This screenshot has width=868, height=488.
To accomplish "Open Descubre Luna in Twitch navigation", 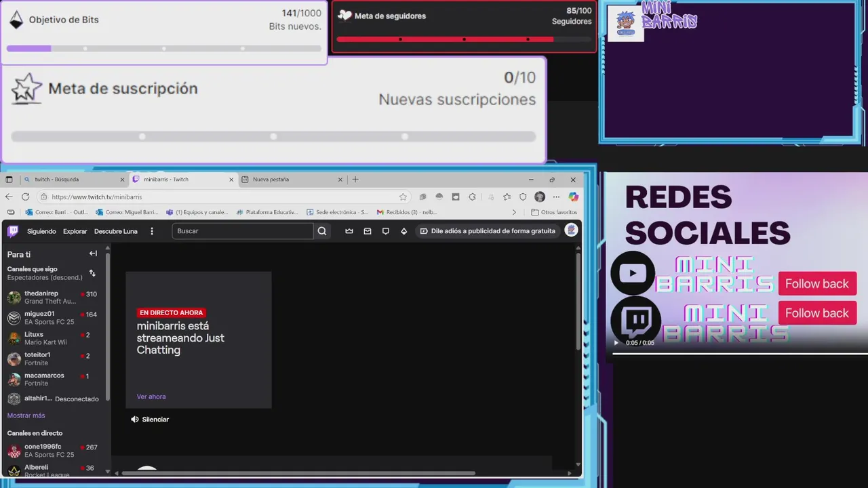I will coord(116,231).
